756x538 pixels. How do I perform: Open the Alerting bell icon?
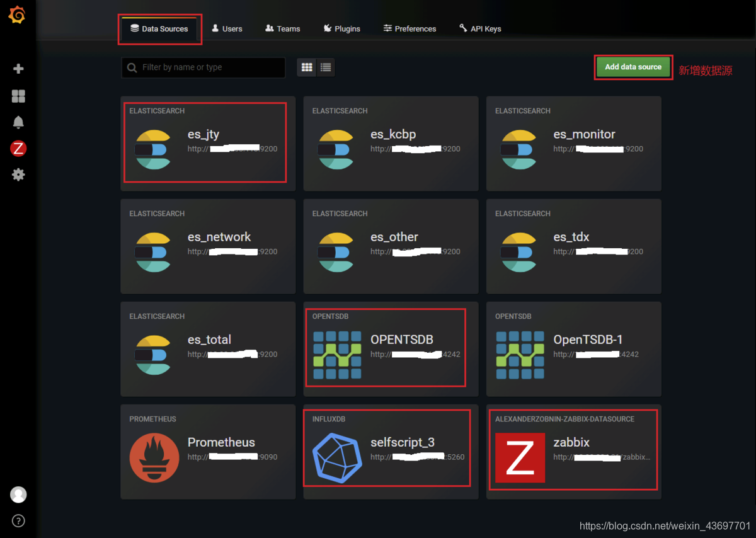pyautogui.click(x=18, y=122)
